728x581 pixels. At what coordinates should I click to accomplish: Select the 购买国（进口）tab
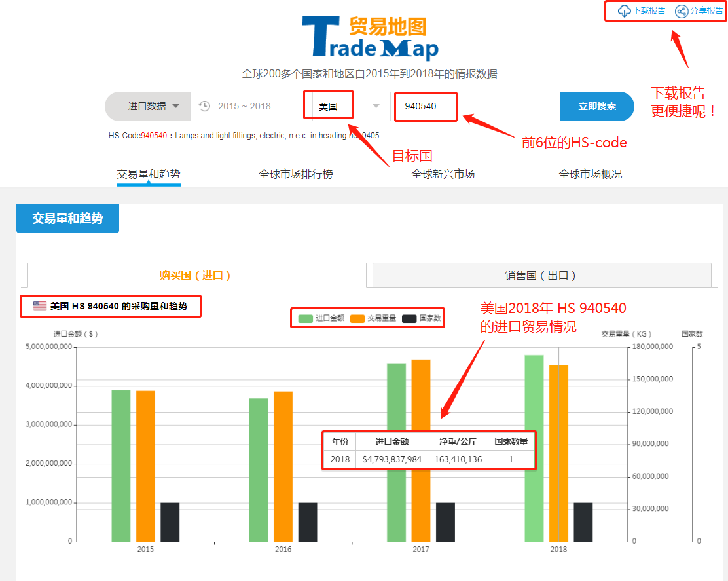point(197,275)
